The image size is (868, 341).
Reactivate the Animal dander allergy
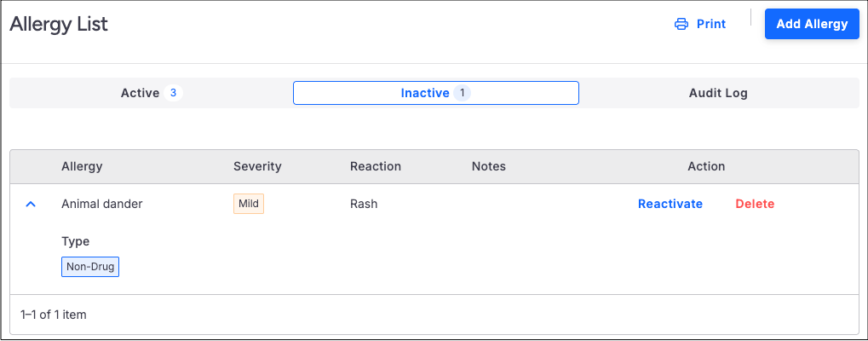coord(670,204)
